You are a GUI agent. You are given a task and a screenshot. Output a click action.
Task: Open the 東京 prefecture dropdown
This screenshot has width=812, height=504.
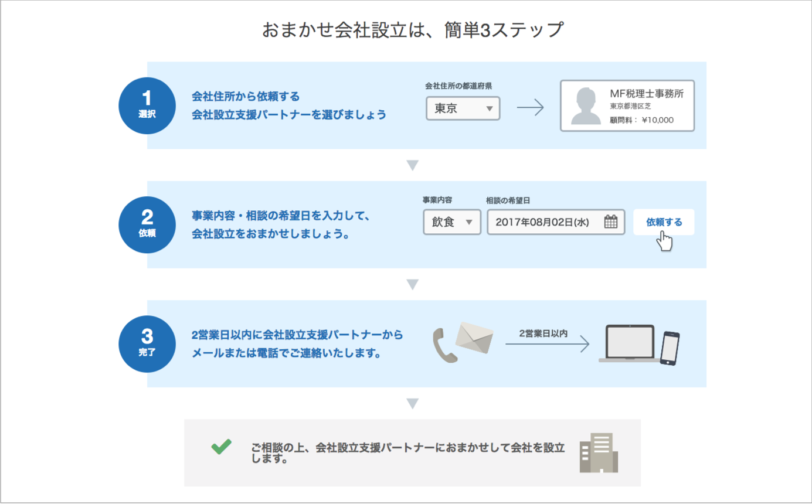click(x=463, y=108)
